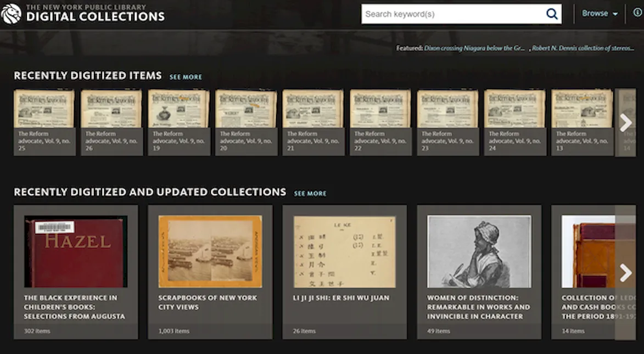The image size is (644, 354).
Task: Open See More for recently digitized items
Action: point(186,77)
